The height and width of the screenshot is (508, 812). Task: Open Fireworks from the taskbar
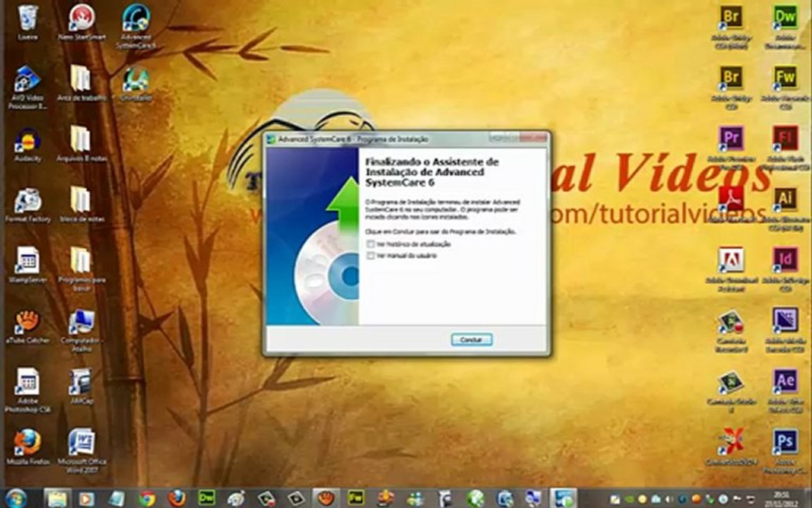point(356,498)
